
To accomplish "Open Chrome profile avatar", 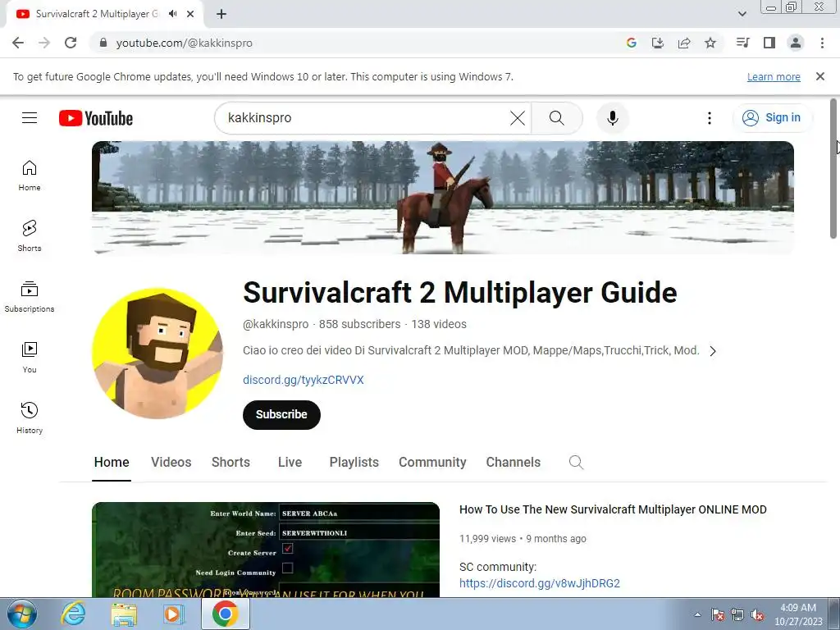I will click(796, 43).
